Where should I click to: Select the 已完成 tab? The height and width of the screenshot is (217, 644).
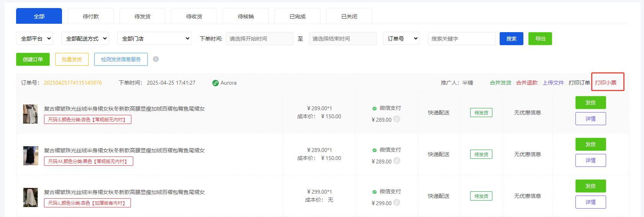[297, 16]
